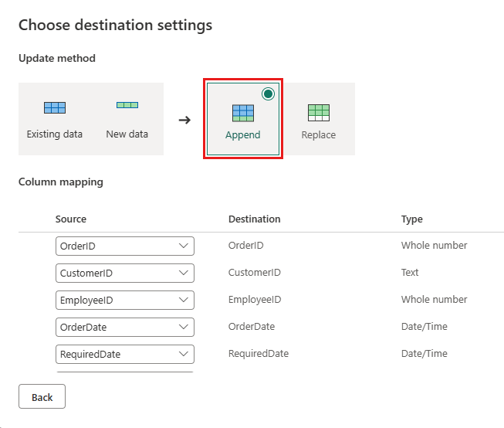Click the Replace table icon
This screenshot has height=428, width=504.
[319, 113]
